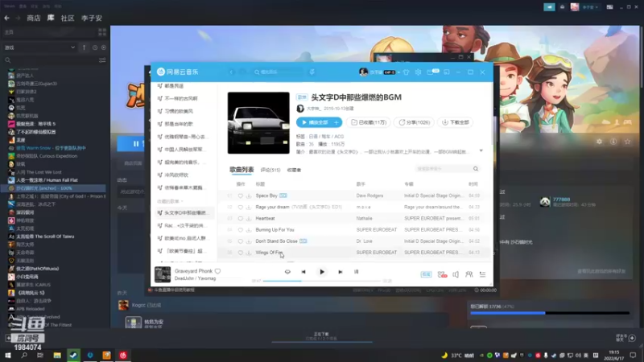Open the listen-together icon in player bar
The image size is (644, 362).
[469, 274]
